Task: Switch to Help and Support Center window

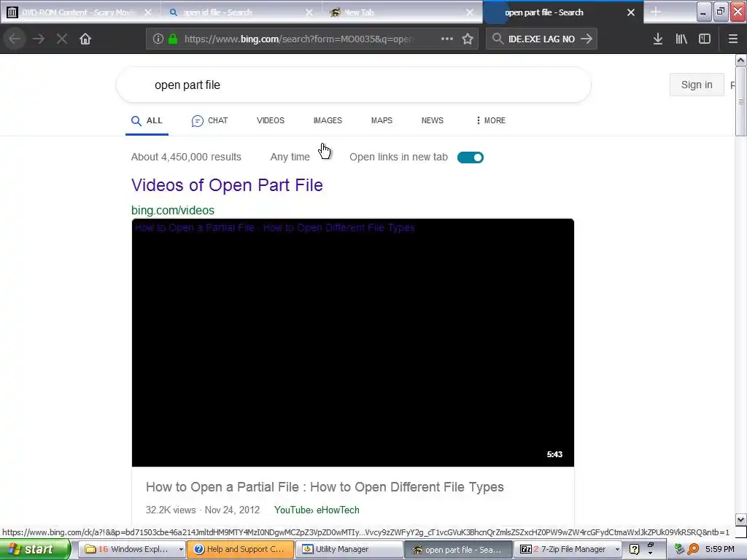Action: pos(239,549)
